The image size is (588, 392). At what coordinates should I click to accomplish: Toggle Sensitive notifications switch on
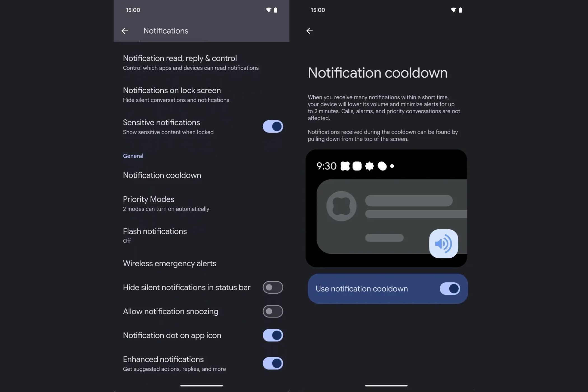(272, 127)
